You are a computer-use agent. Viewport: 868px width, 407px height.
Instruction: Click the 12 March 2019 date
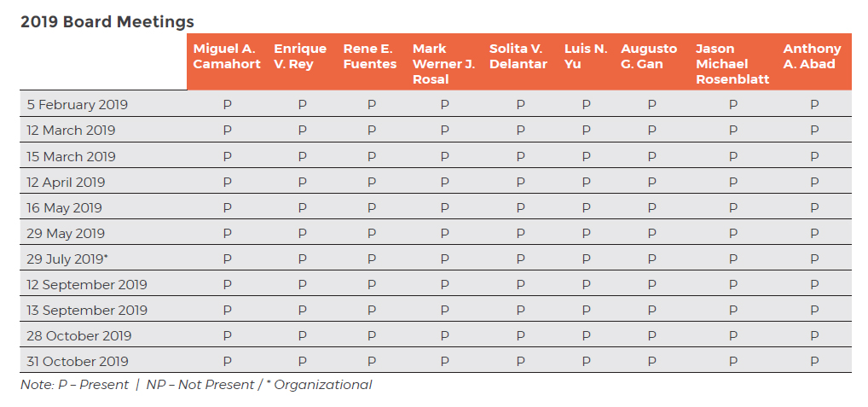pyautogui.click(x=71, y=131)
